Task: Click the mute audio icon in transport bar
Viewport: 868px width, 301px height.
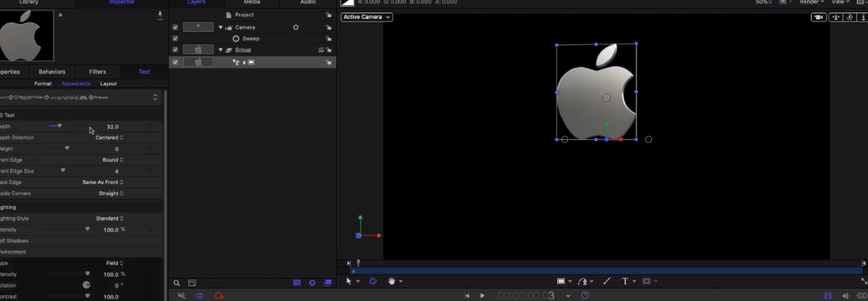Action: point(181,296)
